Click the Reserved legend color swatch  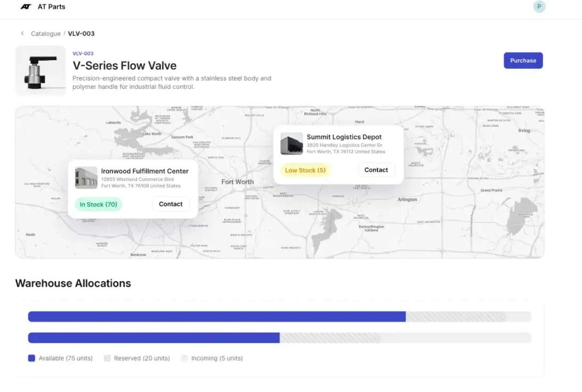pyautogui.click(x=107, y=358)
